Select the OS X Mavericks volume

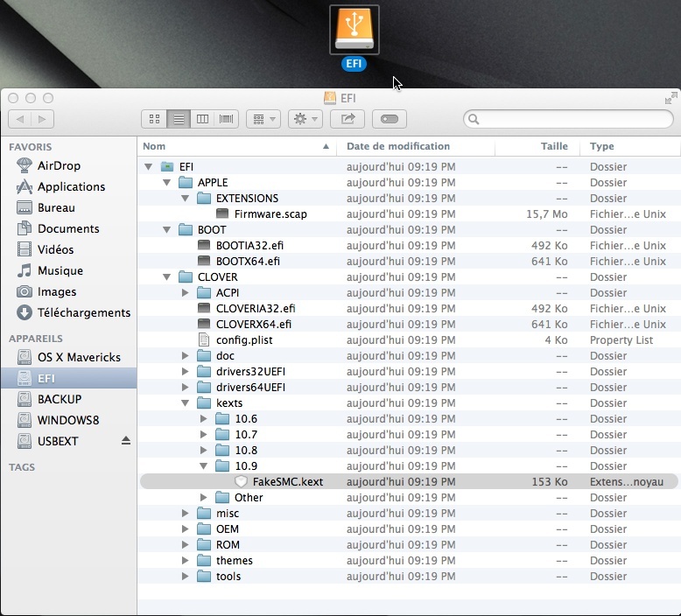[x=68, y=357]
